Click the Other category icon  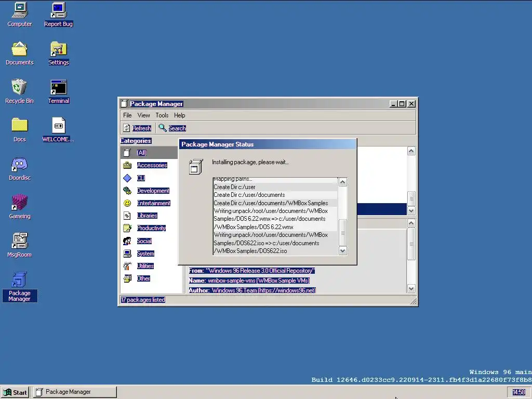point(127,278)
